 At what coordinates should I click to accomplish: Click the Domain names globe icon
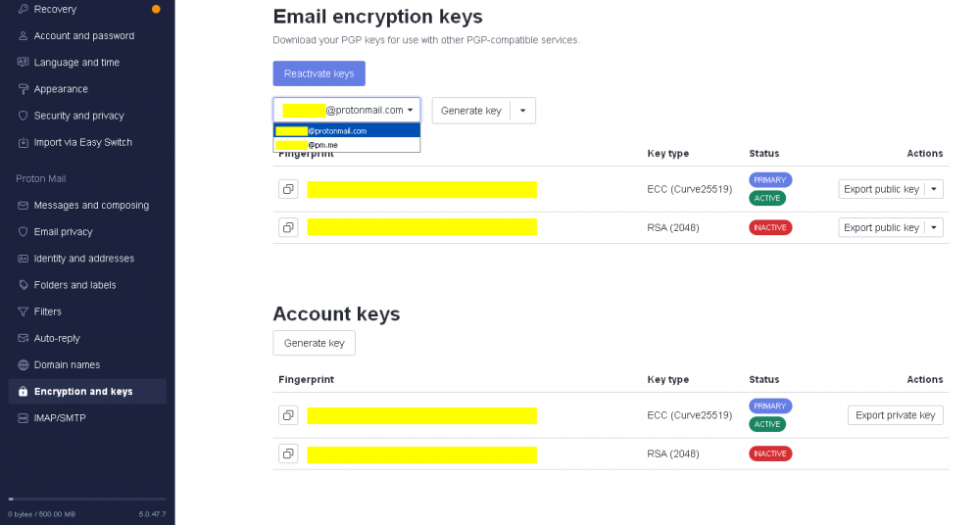click(x=24, y=364)
